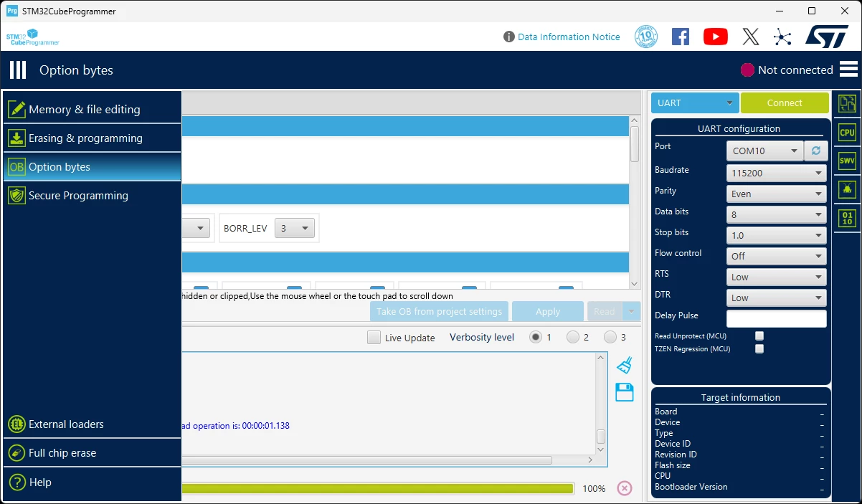Viewport: 862px width, 504px height.
Task: Click the Delay Pulse input field
Action: click(x=776, y=318)
